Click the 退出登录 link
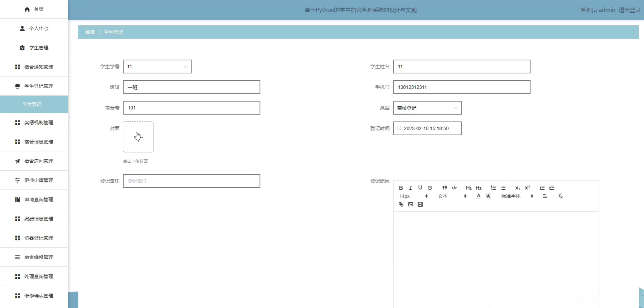 pos(629,10)
